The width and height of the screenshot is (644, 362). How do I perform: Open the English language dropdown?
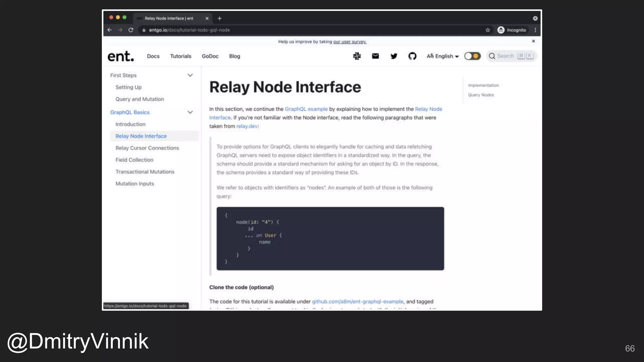point(443,56)
